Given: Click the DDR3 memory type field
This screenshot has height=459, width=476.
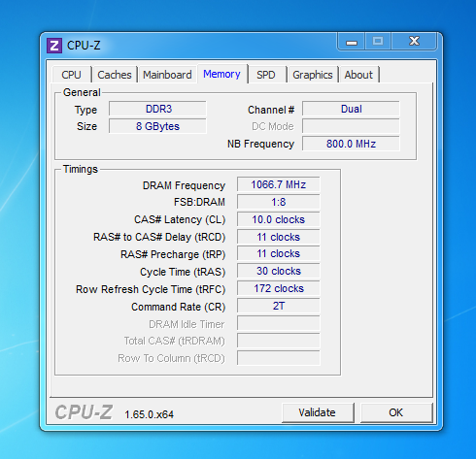Looking at the screenshot, I should pos(157,109).
